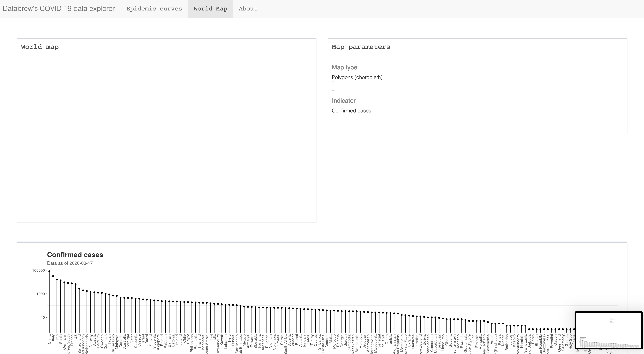Click the Data as of 2020-03-17 subtitle
Screen dimensions: 644x354
(70, 263)
